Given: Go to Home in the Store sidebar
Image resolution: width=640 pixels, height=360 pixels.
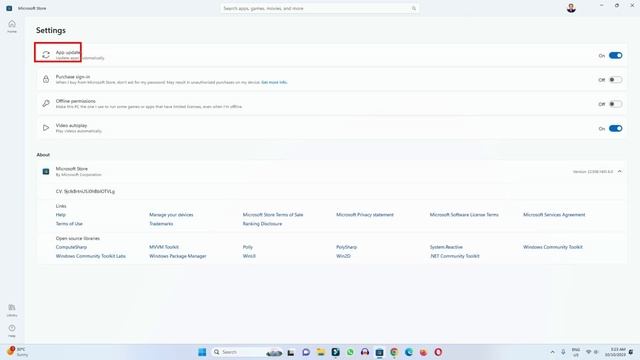Looking at the screenshot, I should click(12, 26).
